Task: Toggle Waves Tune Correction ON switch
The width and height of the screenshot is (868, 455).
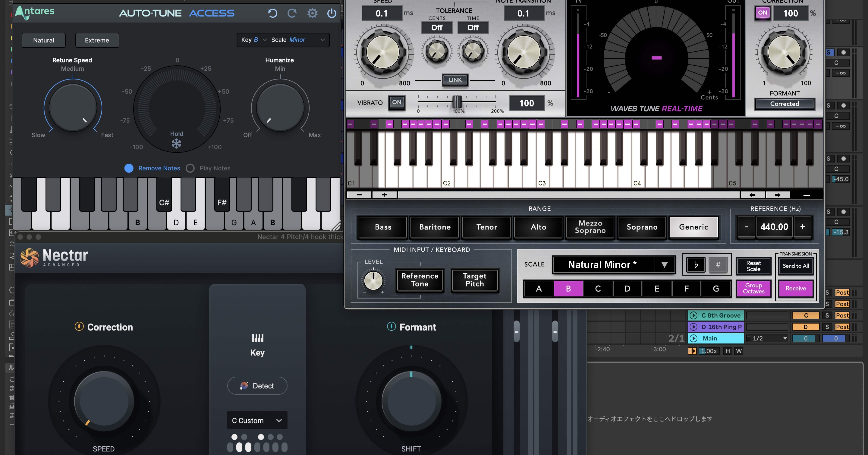Action: tap(763, 13)
